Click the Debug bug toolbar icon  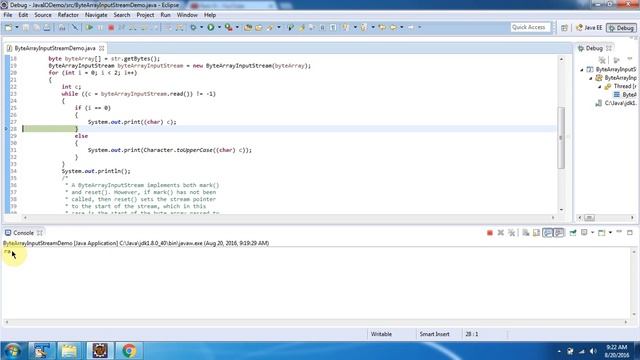pyautogui.click(x=193, y=27)
